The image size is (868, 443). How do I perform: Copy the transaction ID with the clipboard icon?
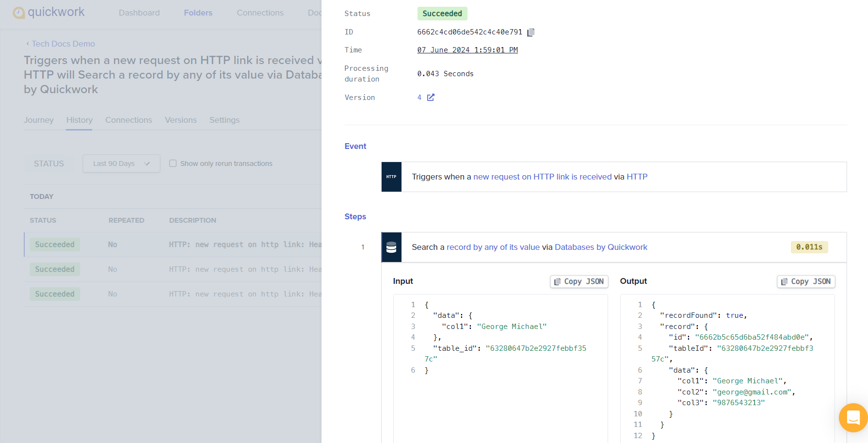click(x=530, y=32)
